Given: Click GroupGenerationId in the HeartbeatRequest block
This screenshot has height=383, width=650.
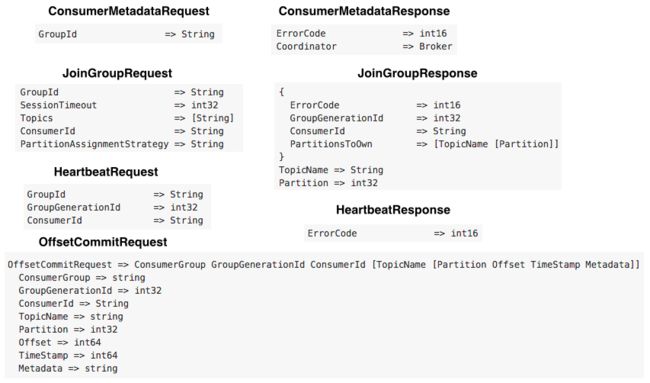Looking at the screenshot, I should 74,207.
